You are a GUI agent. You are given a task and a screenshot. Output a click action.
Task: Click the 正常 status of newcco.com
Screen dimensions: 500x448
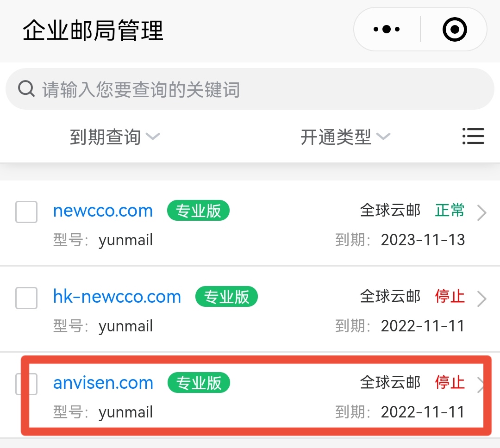coord(450,210)
